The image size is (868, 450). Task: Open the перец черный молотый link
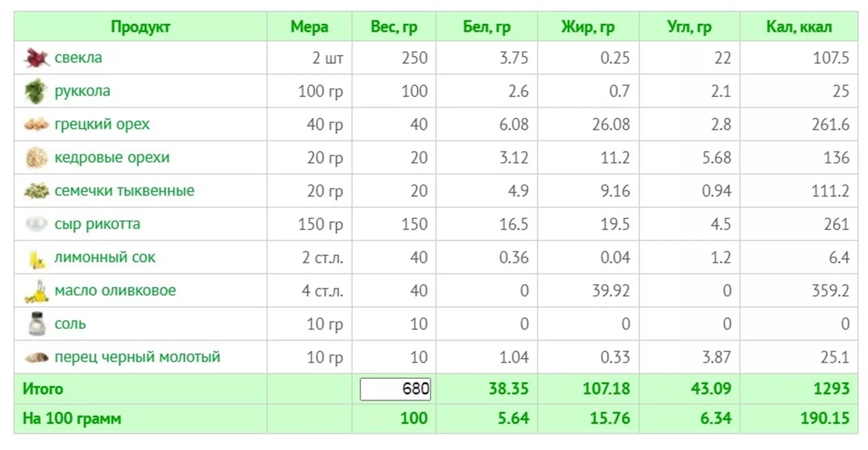pyautogui.click(x=137, y=357)
